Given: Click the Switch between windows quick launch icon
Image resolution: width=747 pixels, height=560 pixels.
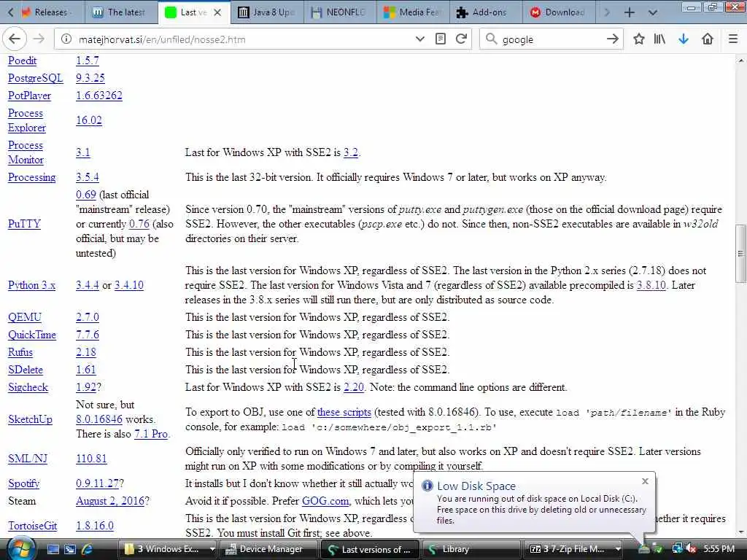Looking at the screenshot, I should (x=70, y=549).
